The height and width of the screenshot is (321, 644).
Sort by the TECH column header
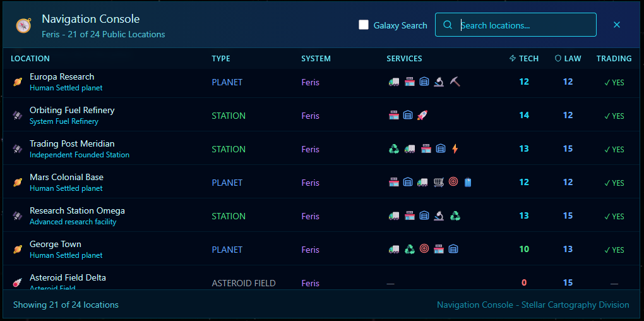tap(524, 59)
